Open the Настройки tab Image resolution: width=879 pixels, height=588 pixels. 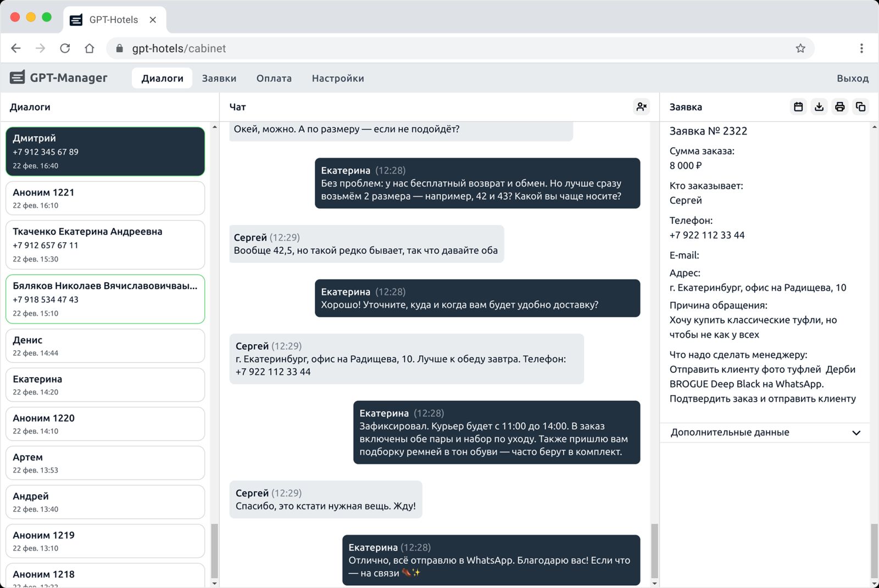pos(337,79)
